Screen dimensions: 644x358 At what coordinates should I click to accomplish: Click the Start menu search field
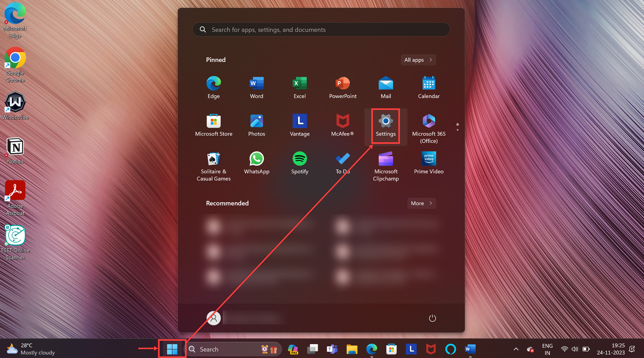coord(321,30)
